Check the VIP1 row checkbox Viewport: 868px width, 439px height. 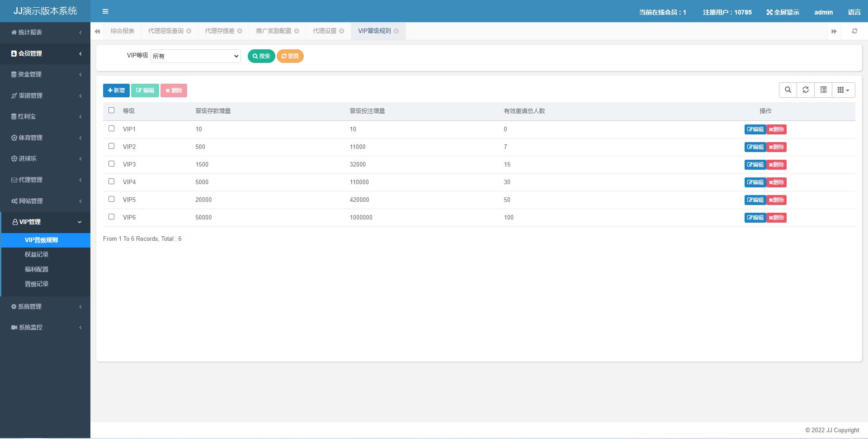tap(112, 129)
